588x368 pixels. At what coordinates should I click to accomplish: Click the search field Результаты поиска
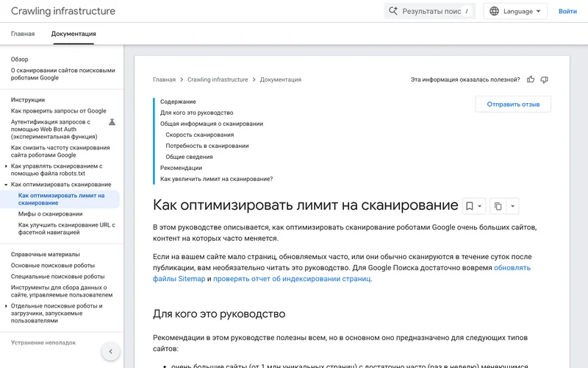pyautogui.click(x=430, y=11)
